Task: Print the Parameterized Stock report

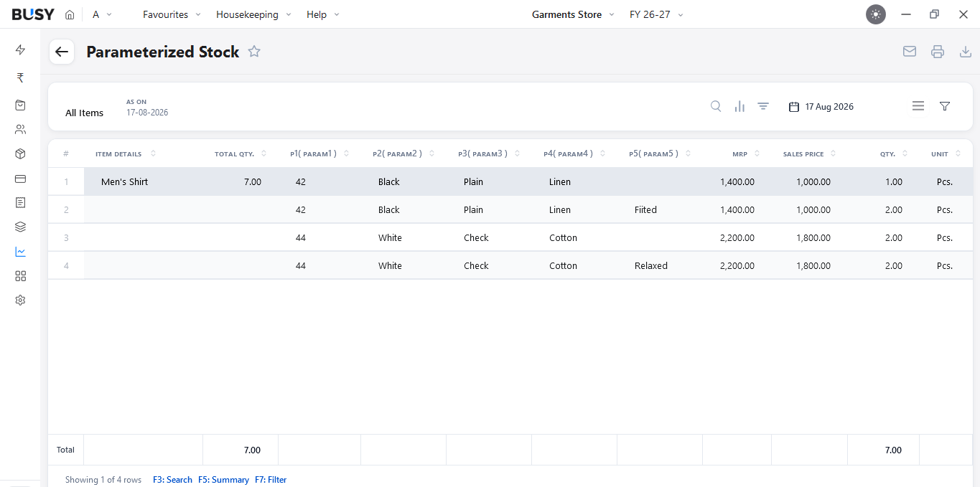Action: tap(938, 52)
